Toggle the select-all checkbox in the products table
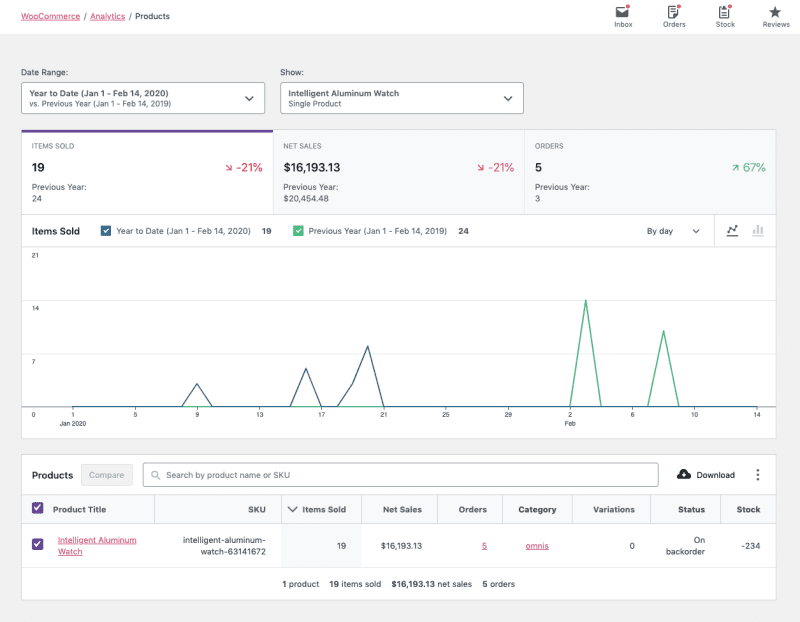Screen dimensions: 800x622 tap(37, 509)
